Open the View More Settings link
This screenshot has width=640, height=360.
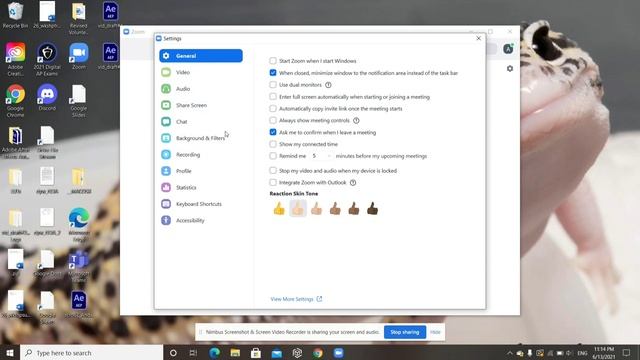[x=296, y=299]
